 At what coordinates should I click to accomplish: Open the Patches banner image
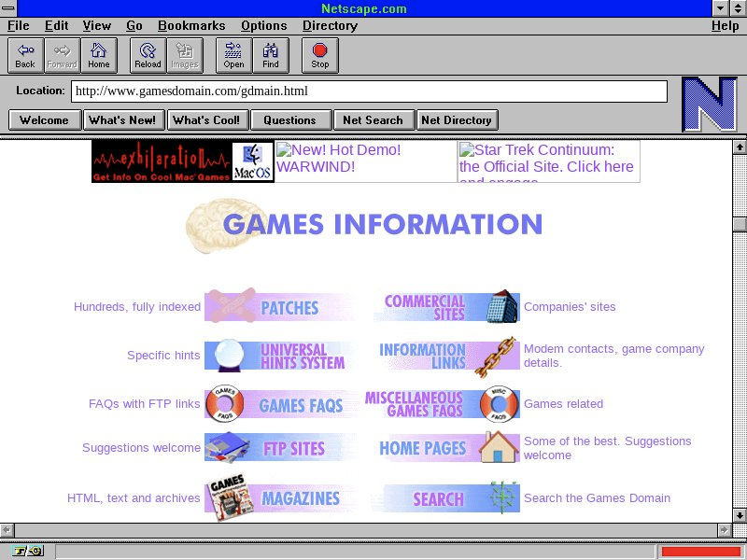[280, 307]
